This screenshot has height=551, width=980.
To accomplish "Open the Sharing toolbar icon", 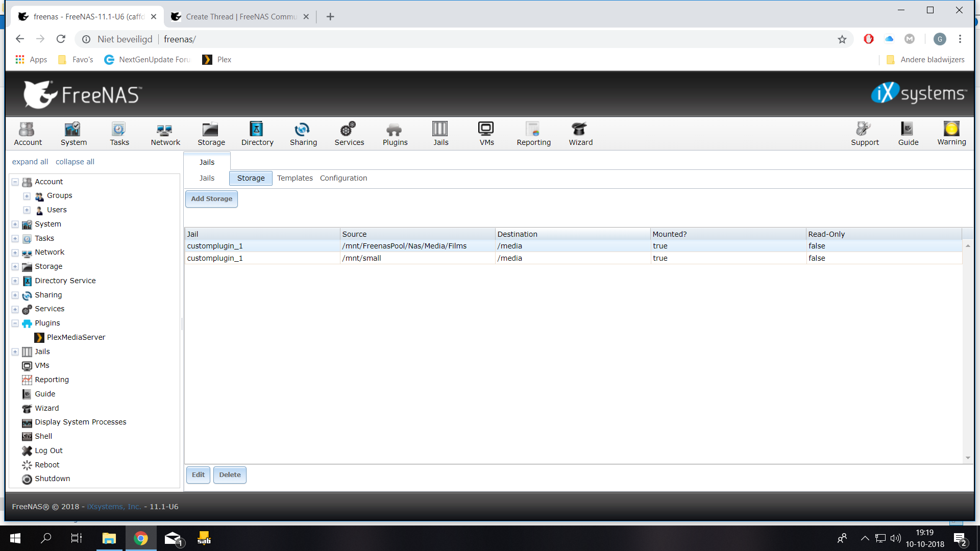I will (x=303, y=134).
